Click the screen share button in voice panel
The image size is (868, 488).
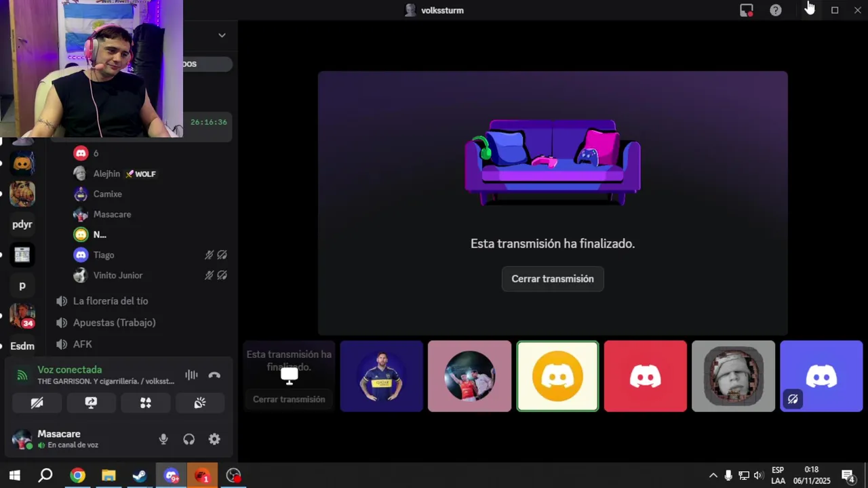pos(91,403)
